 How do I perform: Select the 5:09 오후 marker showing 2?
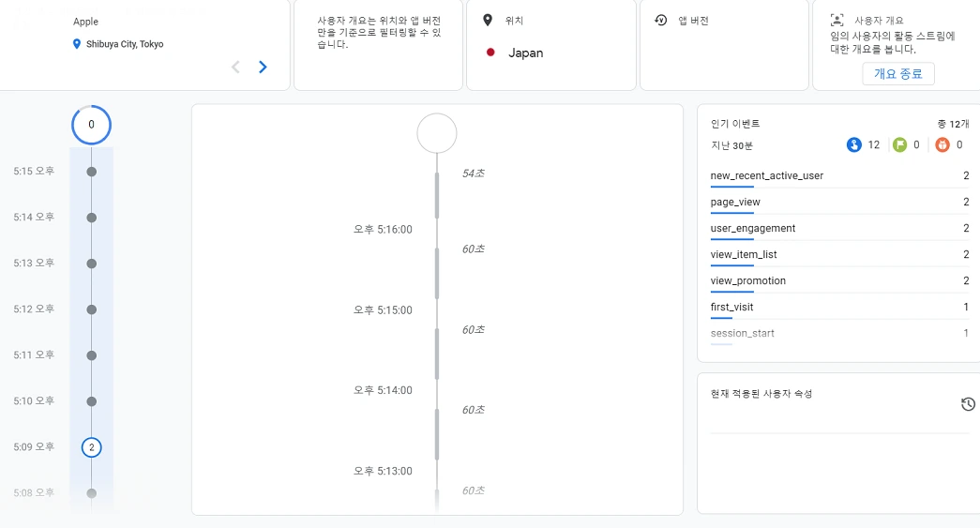[x=91, y=447]
